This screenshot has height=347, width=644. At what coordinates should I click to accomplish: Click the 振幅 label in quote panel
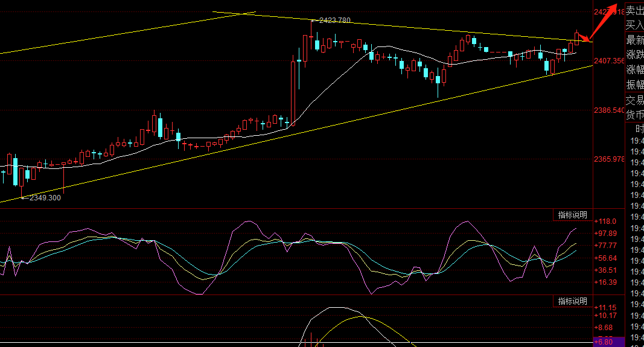[x=634, y=84]
